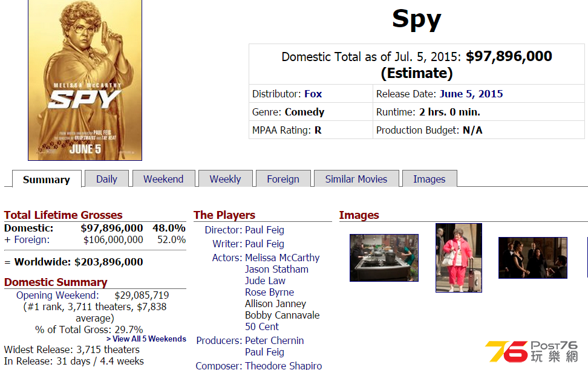Click the Spy page title
The image size is (588, 370).
417,20
